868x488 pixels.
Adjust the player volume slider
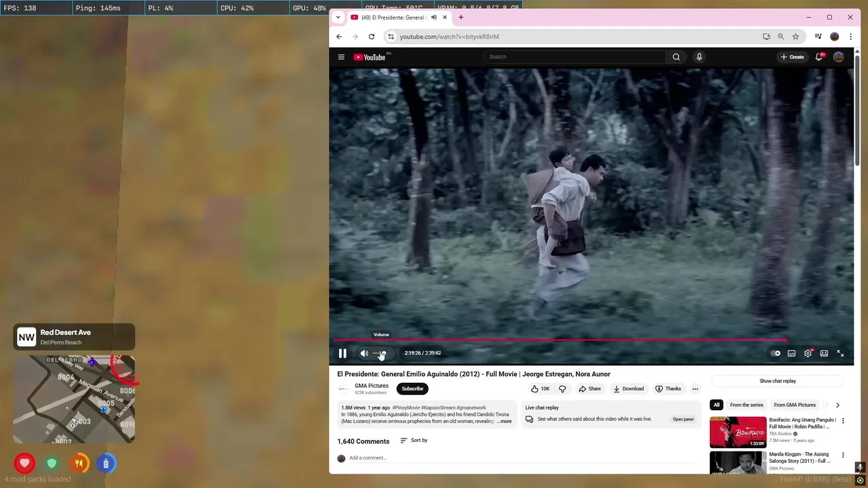380,353
